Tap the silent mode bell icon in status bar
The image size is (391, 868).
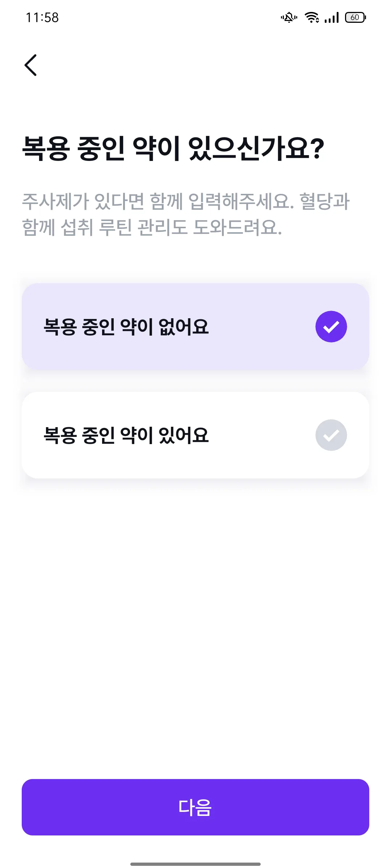click(289, 17)
